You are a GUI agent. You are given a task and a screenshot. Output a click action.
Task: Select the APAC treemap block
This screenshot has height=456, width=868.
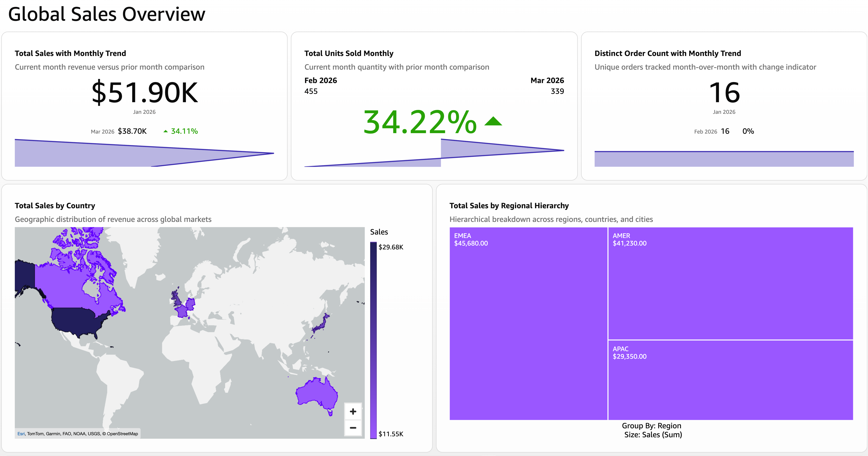coord(731,380)
